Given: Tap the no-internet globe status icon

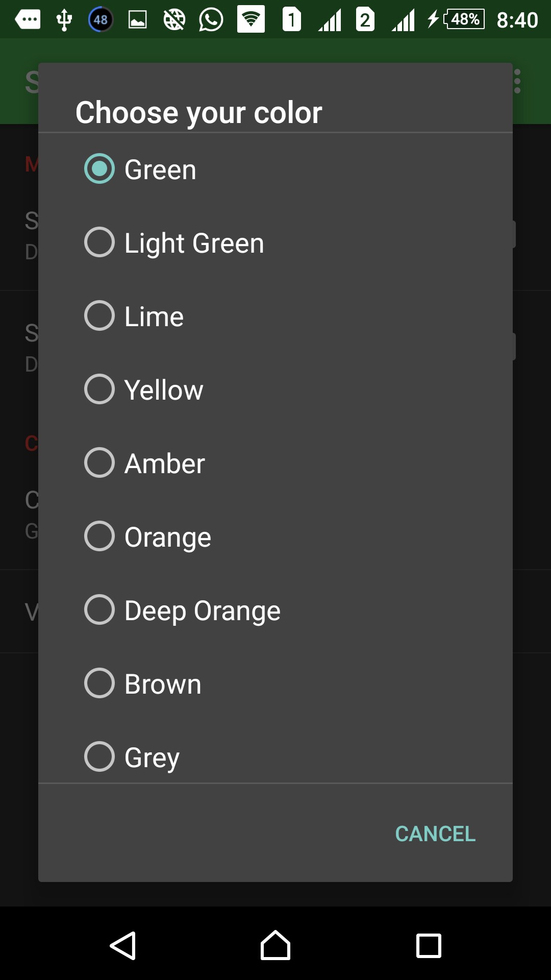Looking at the screenshot, I should 173,19.
